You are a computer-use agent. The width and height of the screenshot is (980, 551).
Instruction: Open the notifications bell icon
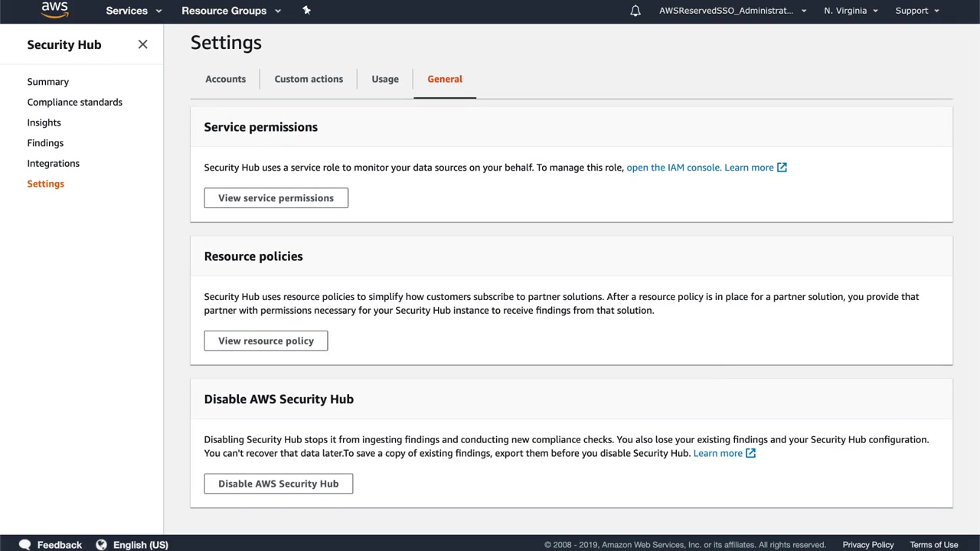pos(635,11)
